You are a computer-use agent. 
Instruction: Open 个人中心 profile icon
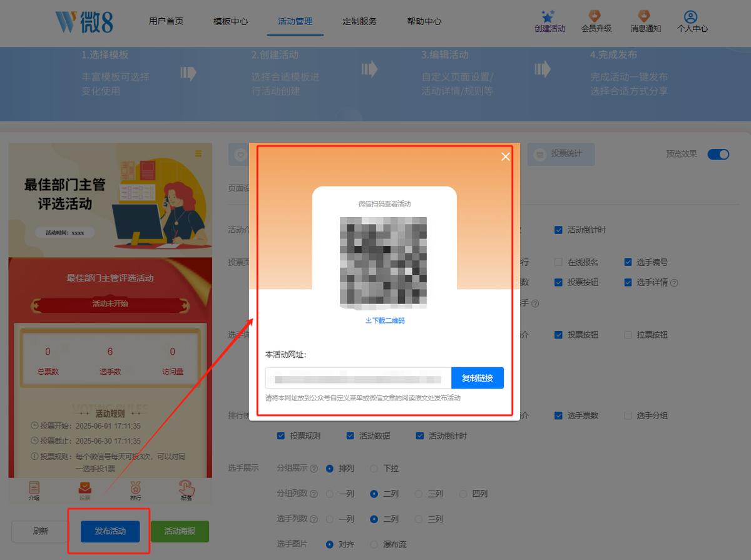click(690, 16)
